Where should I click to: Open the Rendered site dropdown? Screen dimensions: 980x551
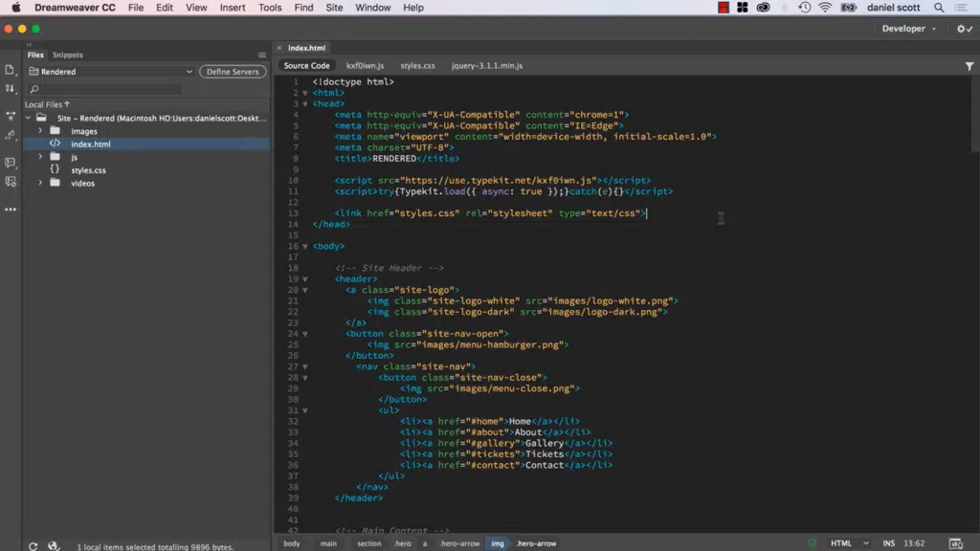click(111, 72)
